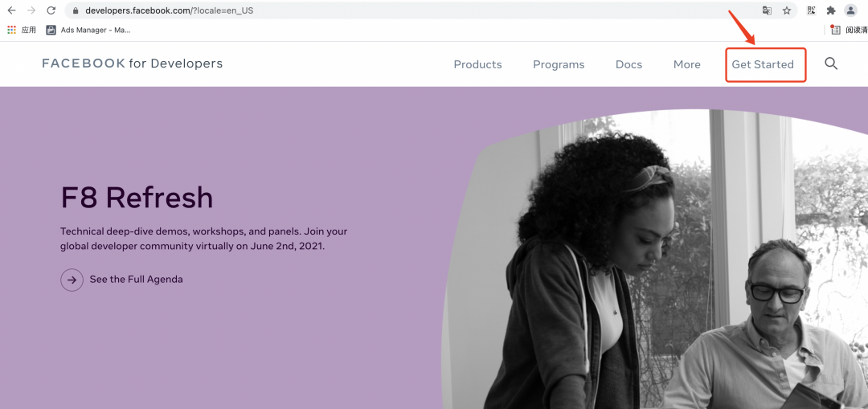Expand the Products menu
868x409 pixels.
477,65
